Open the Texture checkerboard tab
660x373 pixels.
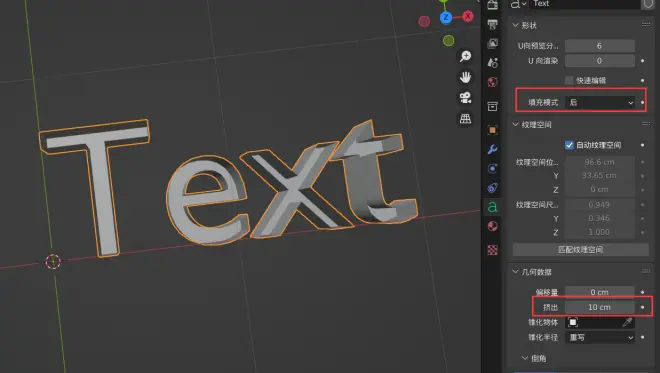492,250
